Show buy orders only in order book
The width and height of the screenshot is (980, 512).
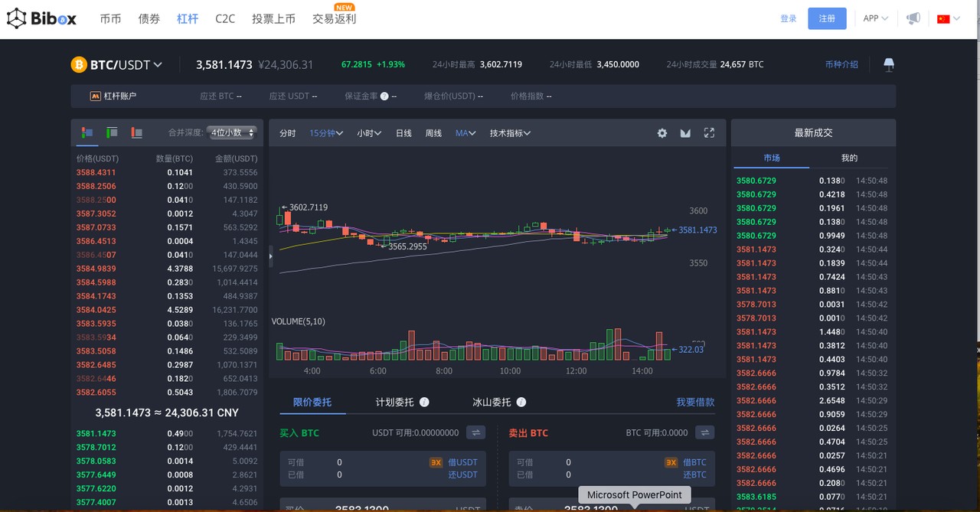click(x=112, y=133)
